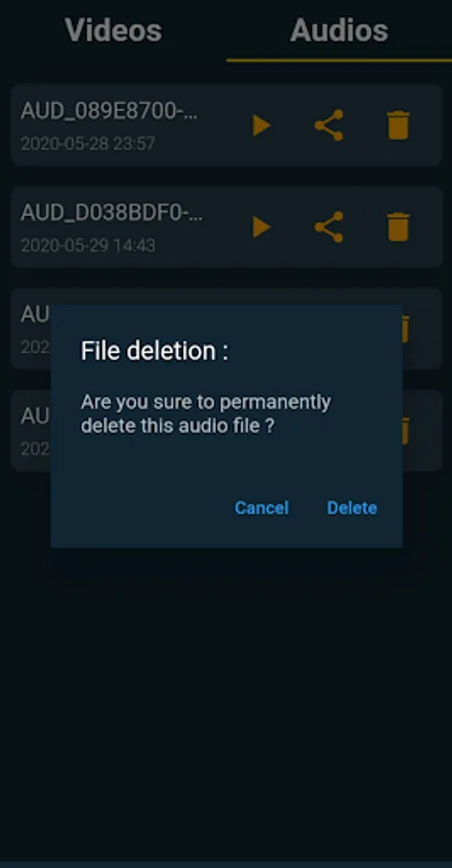Play the AUD_D038BDF0 audio file
452x868 pixels.
pyautogui.click(x=262, y=227)
